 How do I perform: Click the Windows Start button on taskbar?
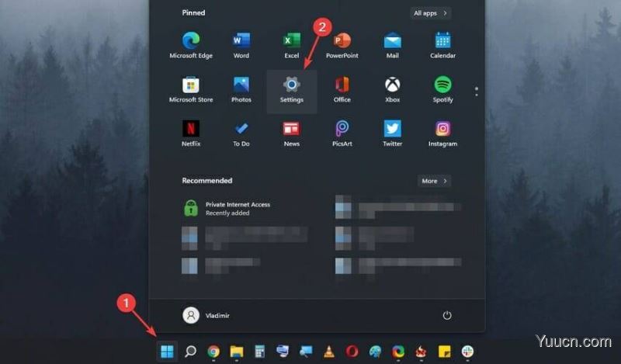(x=167, y=352)
